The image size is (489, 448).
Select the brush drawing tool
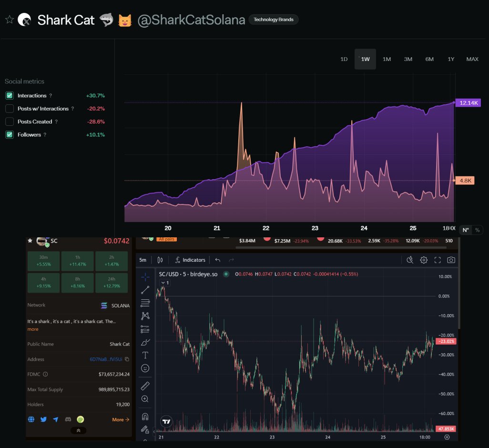coord(145,342)
